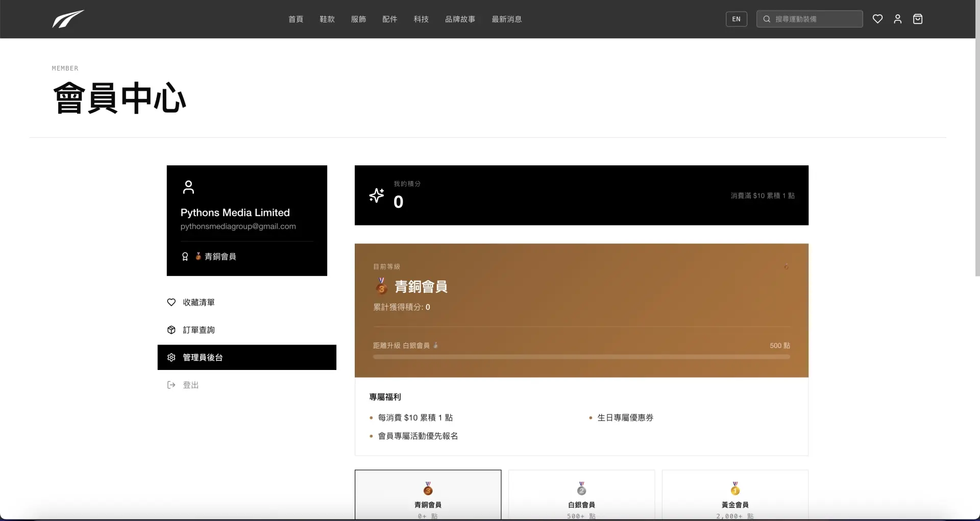Click the 500 點 upgrade value

(780, 345)
